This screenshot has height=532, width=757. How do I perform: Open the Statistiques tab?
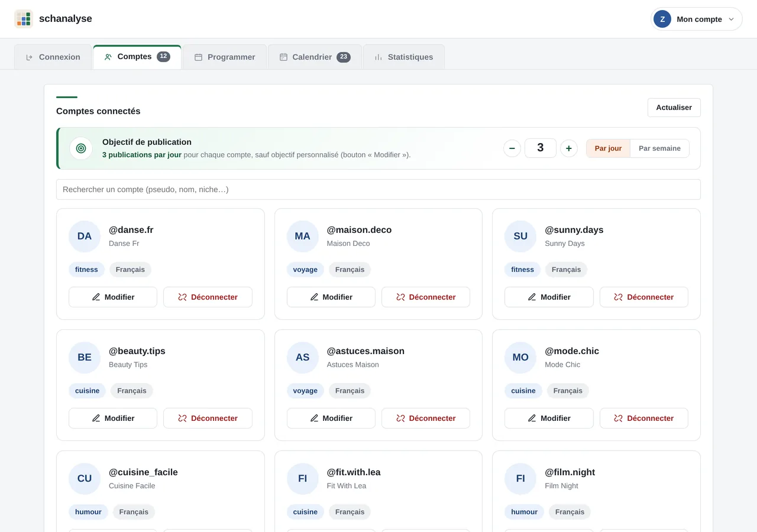coord(404,57)
